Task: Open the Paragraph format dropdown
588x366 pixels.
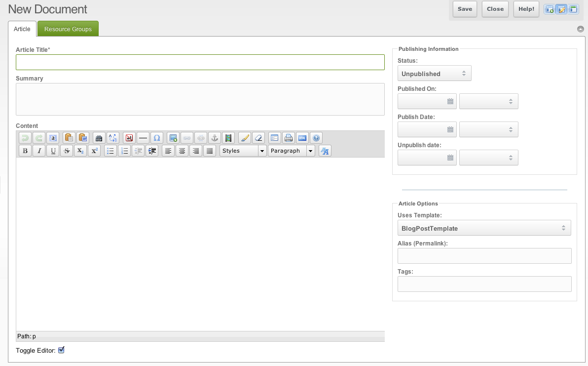Action: [x=291, y=151]
